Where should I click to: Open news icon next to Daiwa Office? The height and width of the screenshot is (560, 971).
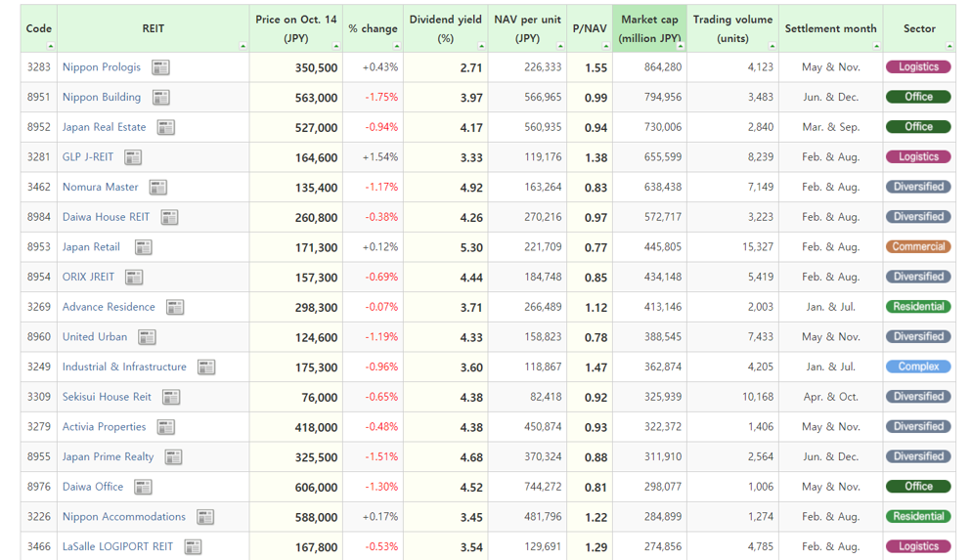pyautogui.click(x=144, y=487)
